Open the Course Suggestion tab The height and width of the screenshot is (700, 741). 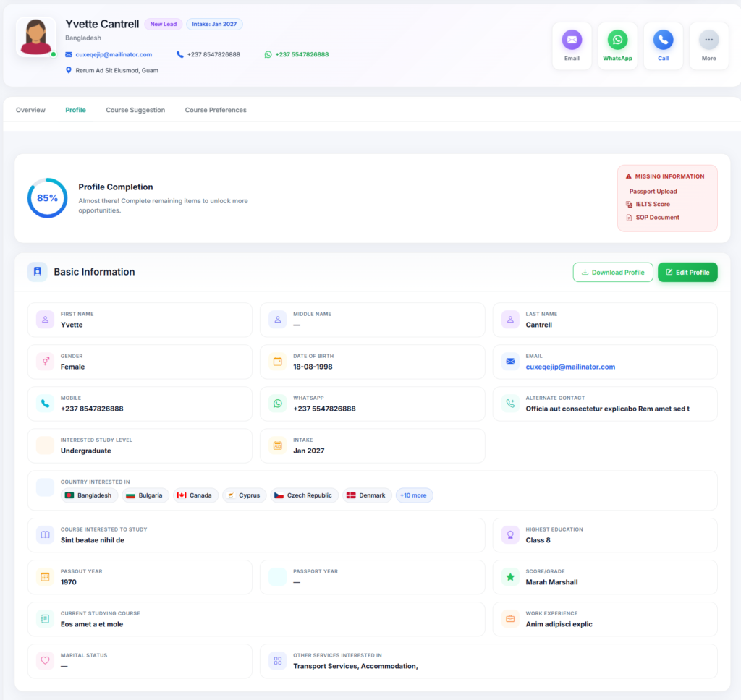click(135, 110)
